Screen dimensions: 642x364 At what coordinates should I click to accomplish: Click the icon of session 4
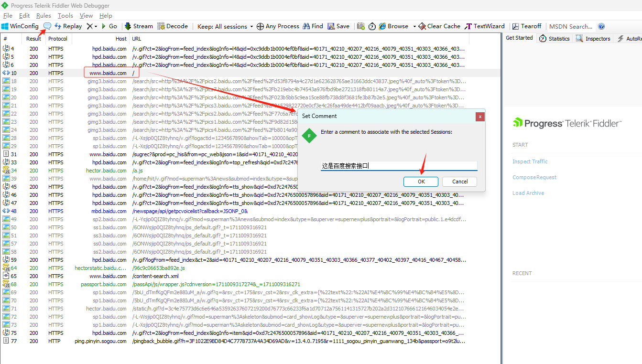pos(6,49)
